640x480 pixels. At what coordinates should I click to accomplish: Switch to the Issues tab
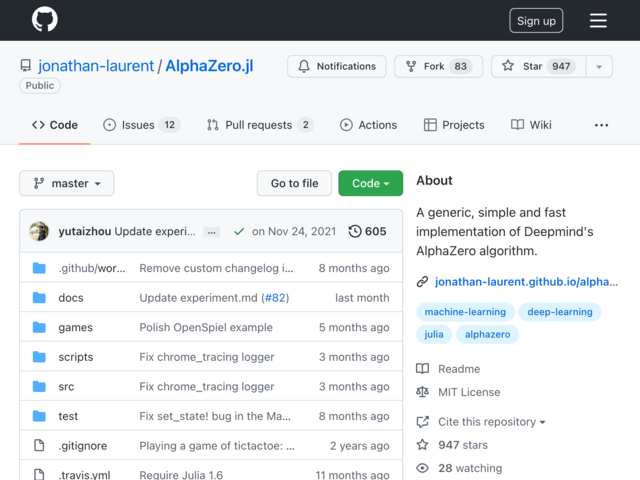tap(141, 125)
